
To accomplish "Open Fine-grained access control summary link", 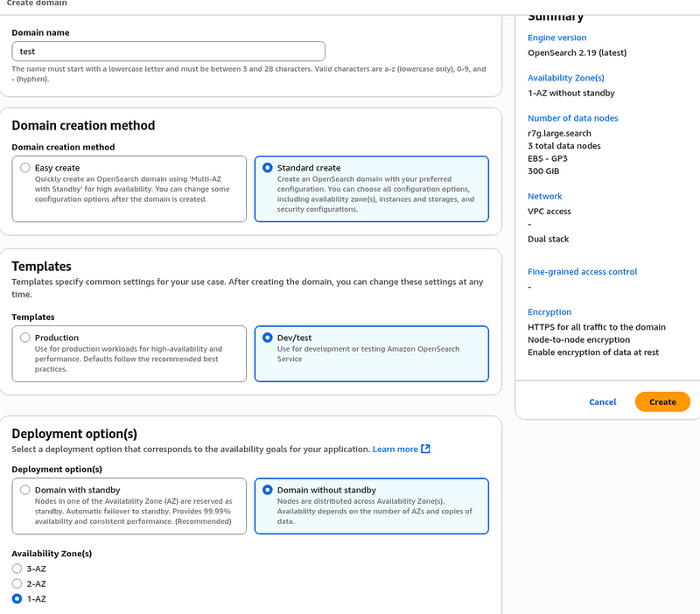I will [582, 272].
